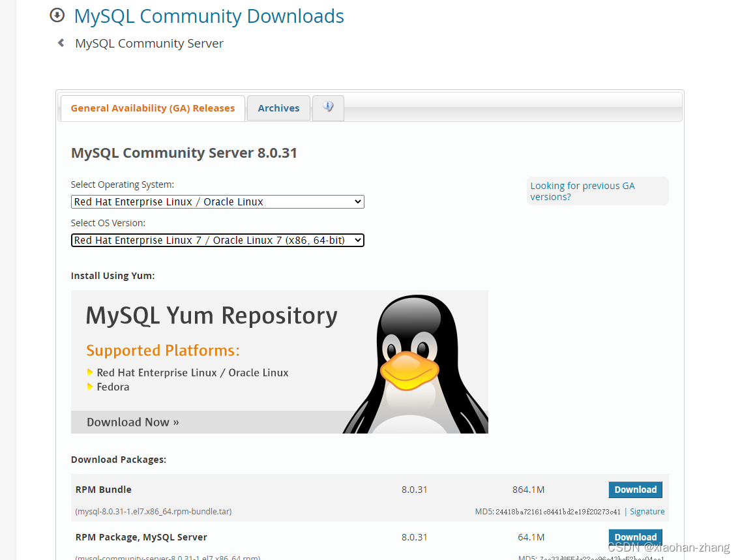740x560 pixels.
Task: Click Download Now in Yum Repository banner
Action: click(x=132, y=422)
